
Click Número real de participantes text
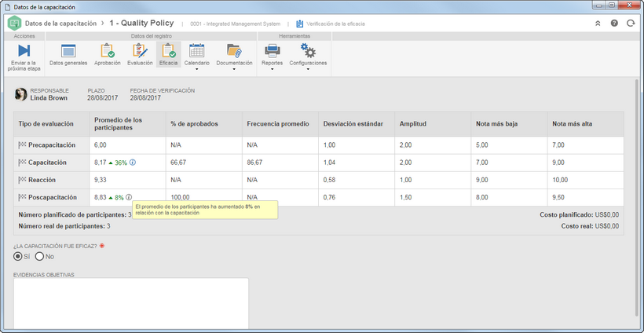(64, 226)
